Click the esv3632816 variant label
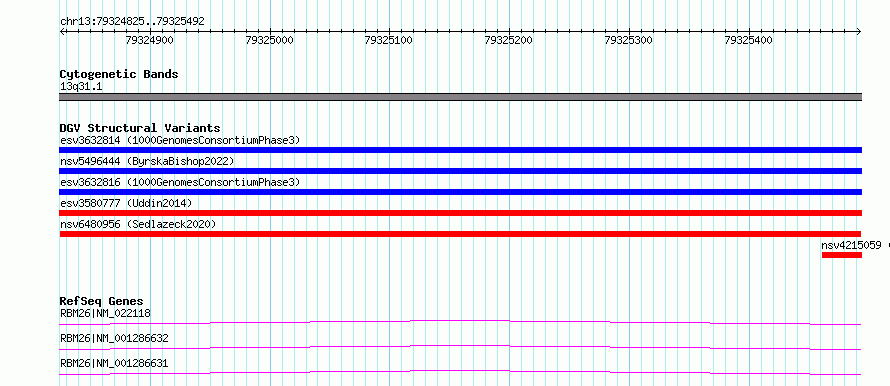890x386 pixels. pos(180,182)
